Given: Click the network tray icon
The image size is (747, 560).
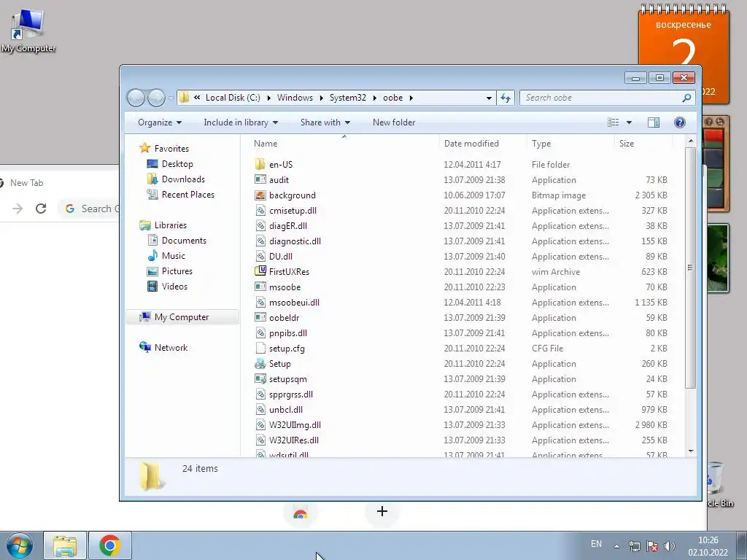Looking at the screenshot, I should (635, 546).
